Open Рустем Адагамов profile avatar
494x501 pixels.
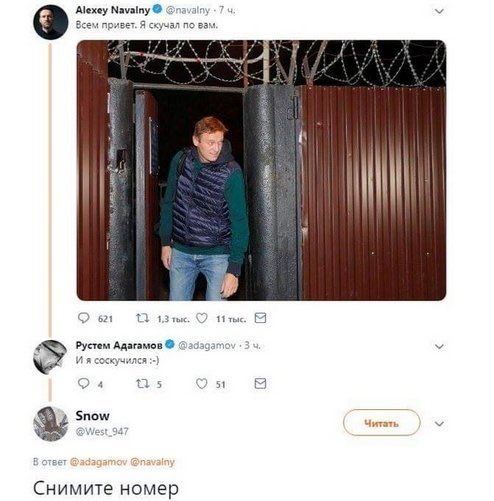tap(50, 357)
